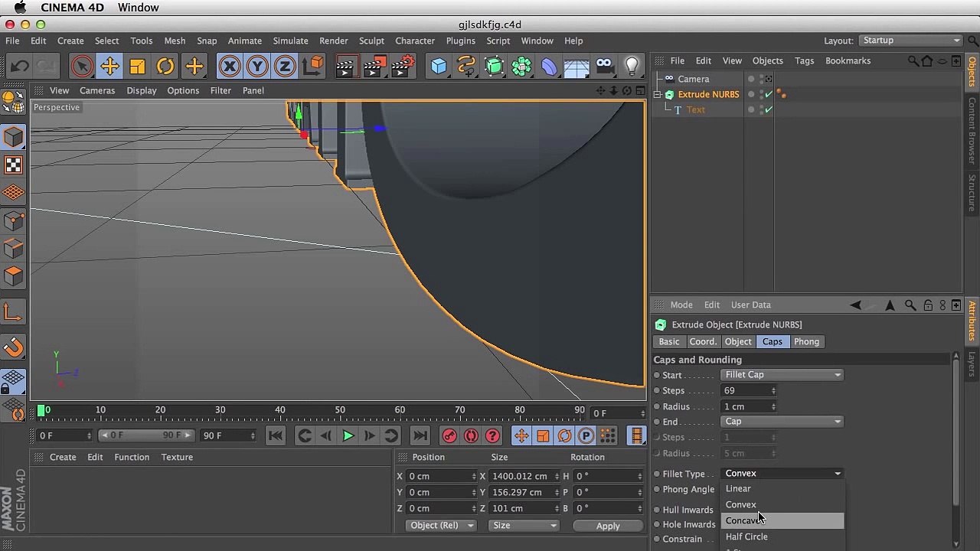
Task: Click search magnifier in Attributes panel
Action: [x=910, y=305]
